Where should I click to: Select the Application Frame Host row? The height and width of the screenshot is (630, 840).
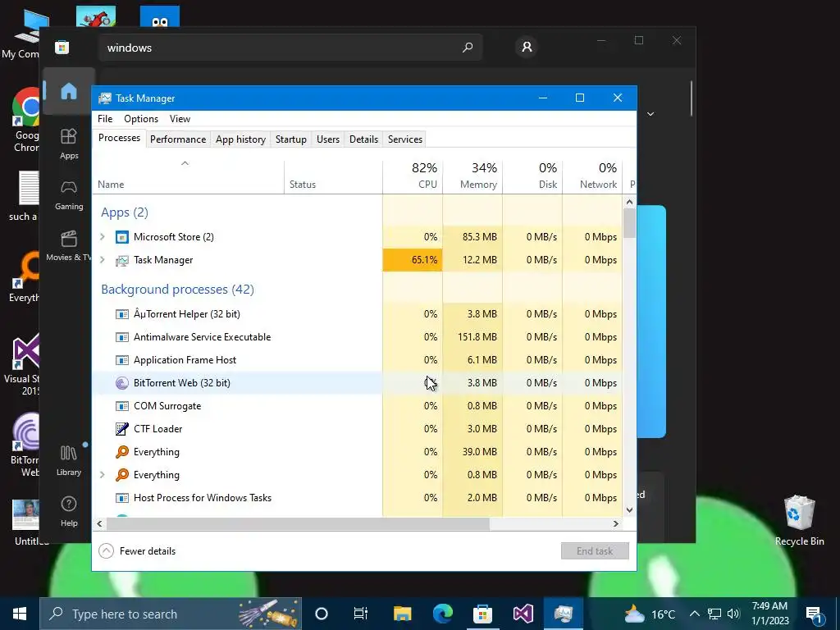358,360
